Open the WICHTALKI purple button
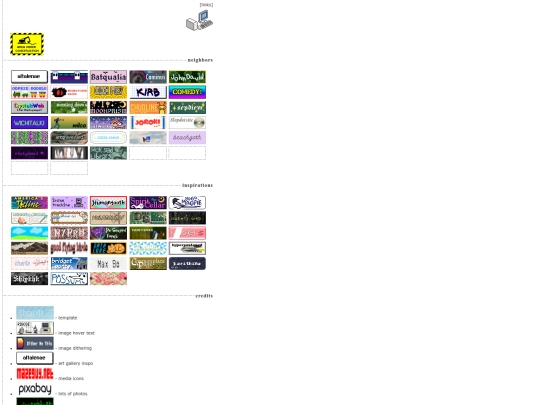The width and height of the screenshot is (540, 405). 29,122
